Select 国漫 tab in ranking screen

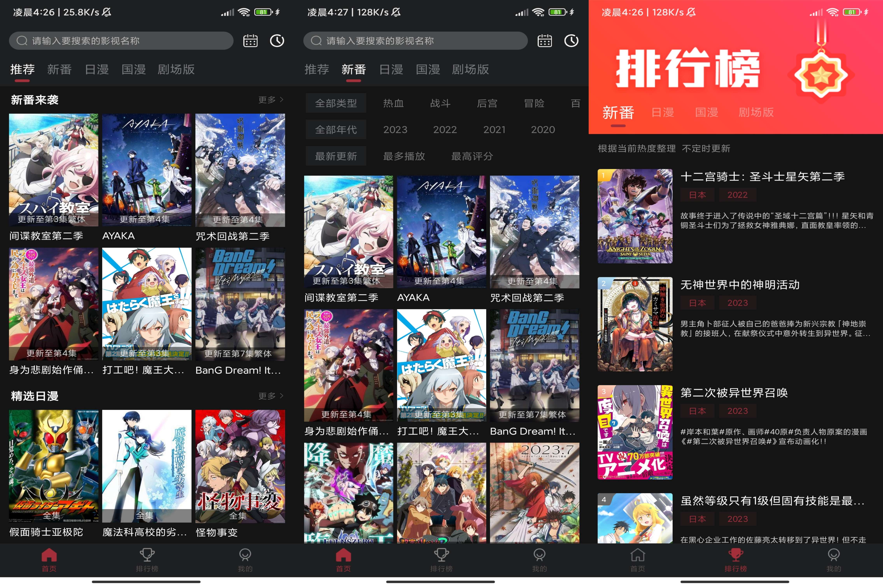(707, 112)
